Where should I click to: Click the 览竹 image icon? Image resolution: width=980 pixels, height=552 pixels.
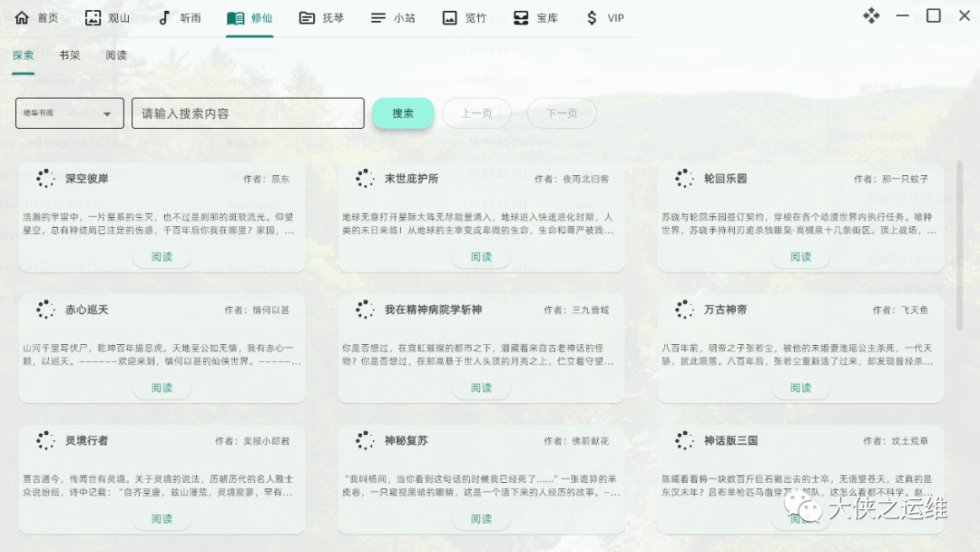click(x=449, y=17)
